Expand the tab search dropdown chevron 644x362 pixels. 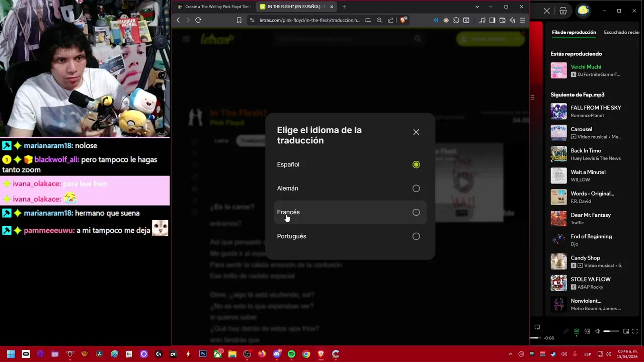click(477, 7)
